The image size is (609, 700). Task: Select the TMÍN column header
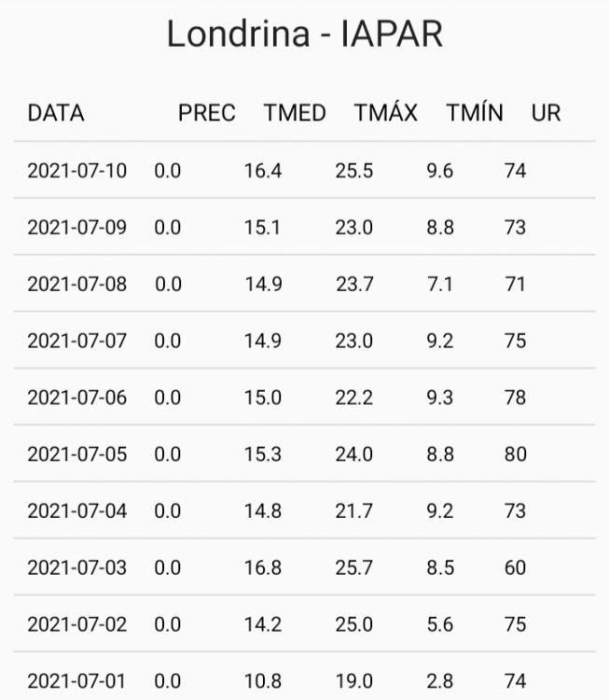[x=475, y=114]
